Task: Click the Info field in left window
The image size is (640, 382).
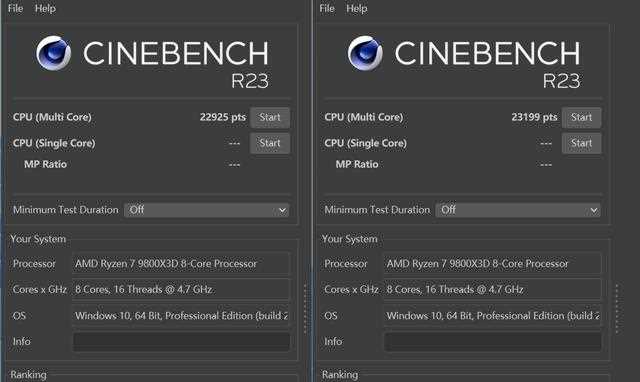Action: point(181,342)
